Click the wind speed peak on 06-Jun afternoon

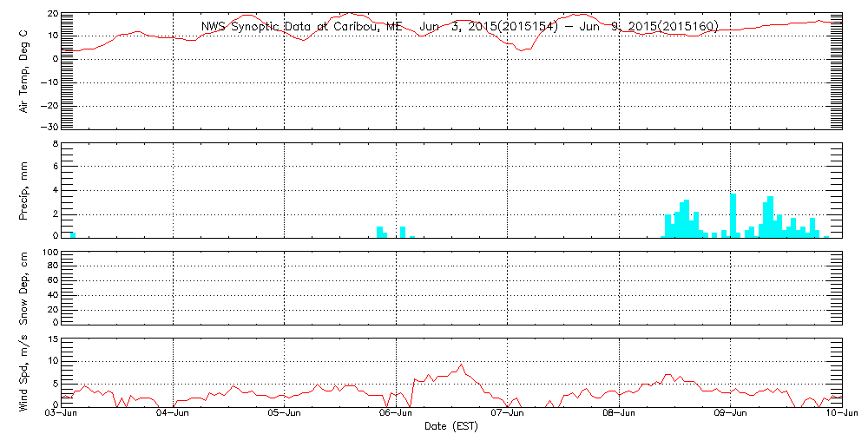(x=462, y=365)
